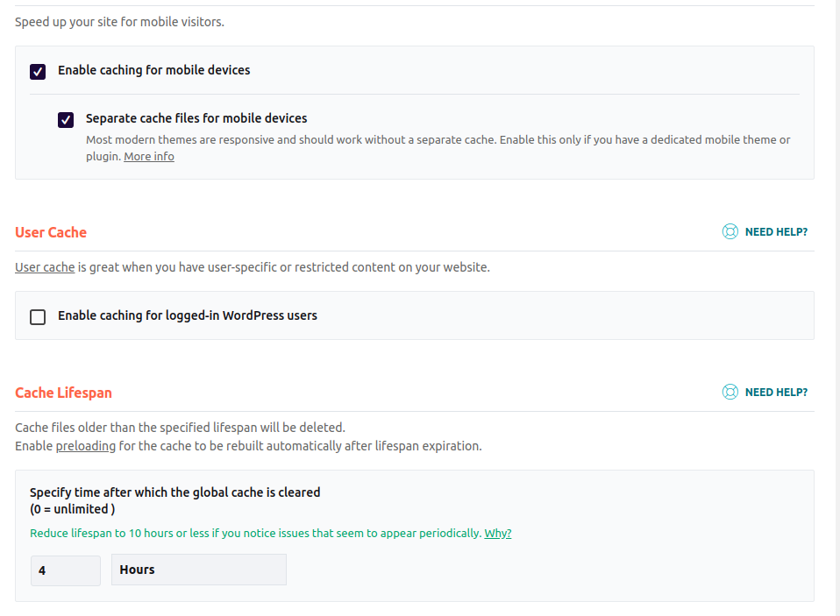Open NEED HELP? next to Cache Lifespan
Image resolution: width=840 pixels, height=616 pixels.
click(776, 392)
